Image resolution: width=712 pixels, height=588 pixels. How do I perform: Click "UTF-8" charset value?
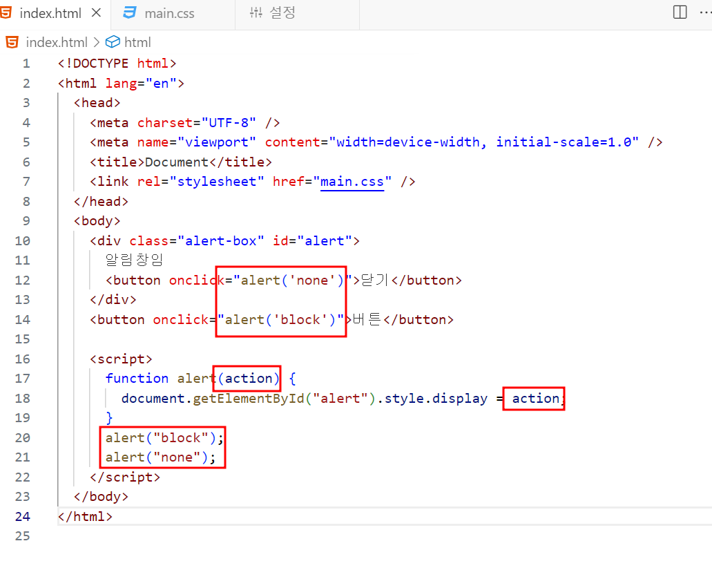[229, 123]
